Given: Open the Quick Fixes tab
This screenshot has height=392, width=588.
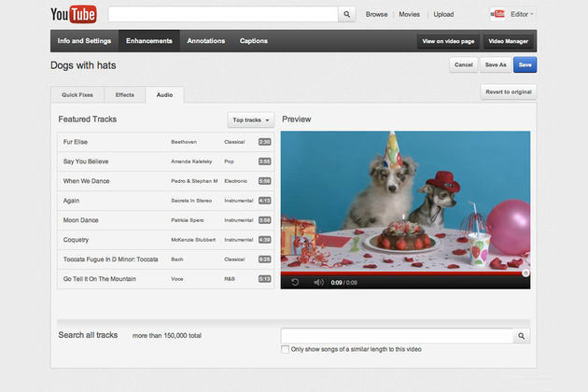Looking at the screenshot, I should (77, 94).
